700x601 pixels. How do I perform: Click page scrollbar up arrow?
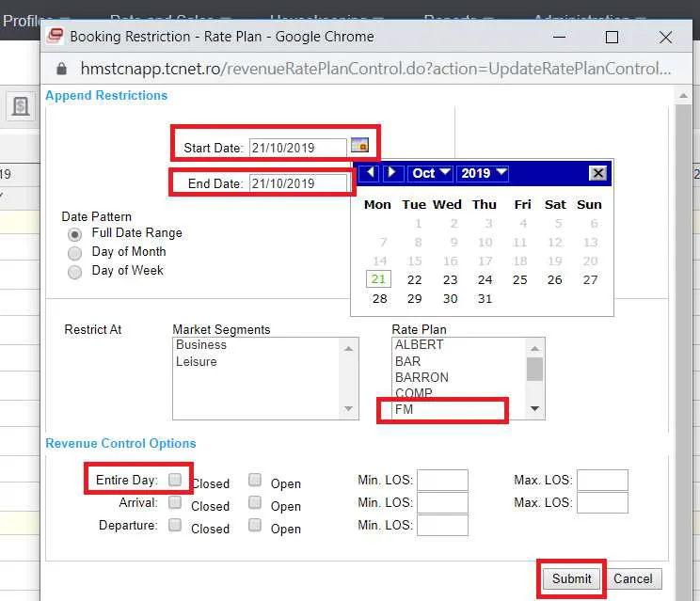point(683,96)
